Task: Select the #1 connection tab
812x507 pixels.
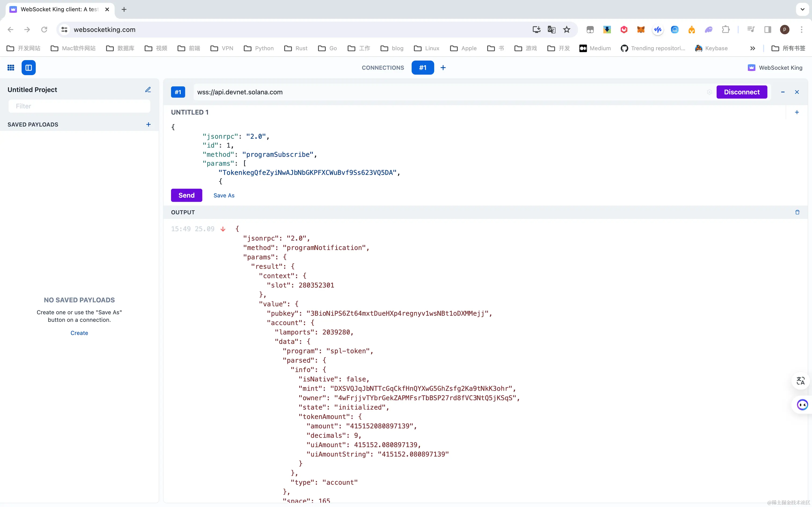Action: click(422, 68)
